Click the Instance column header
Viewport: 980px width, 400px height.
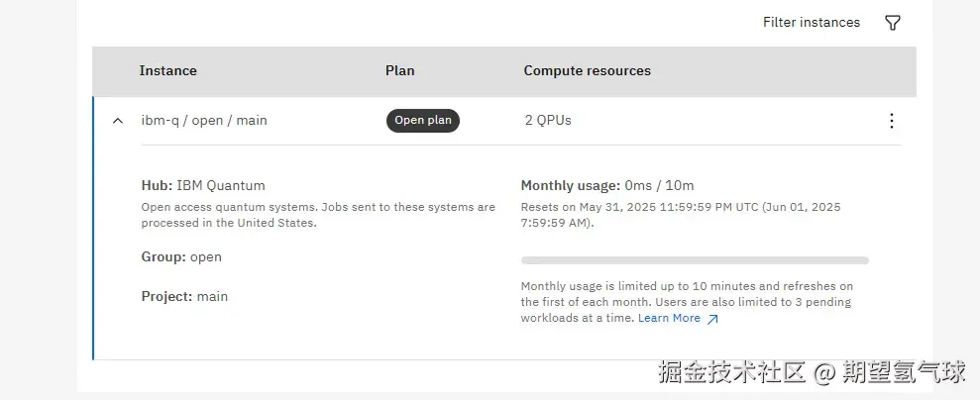[x=167, y=71]
